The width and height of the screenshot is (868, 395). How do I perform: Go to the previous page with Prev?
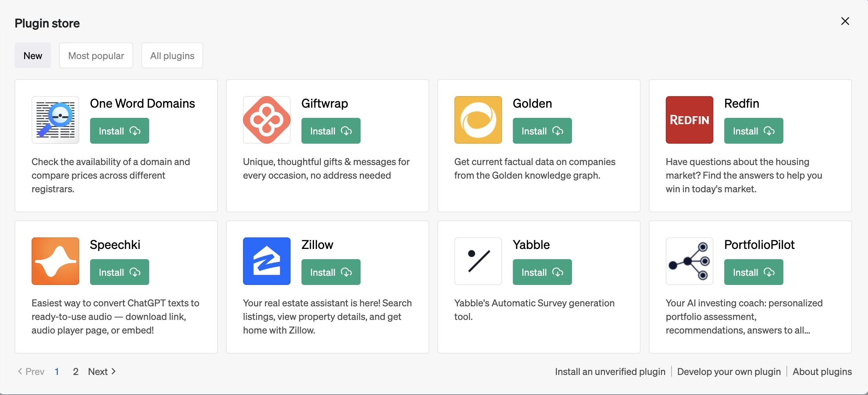31,372
